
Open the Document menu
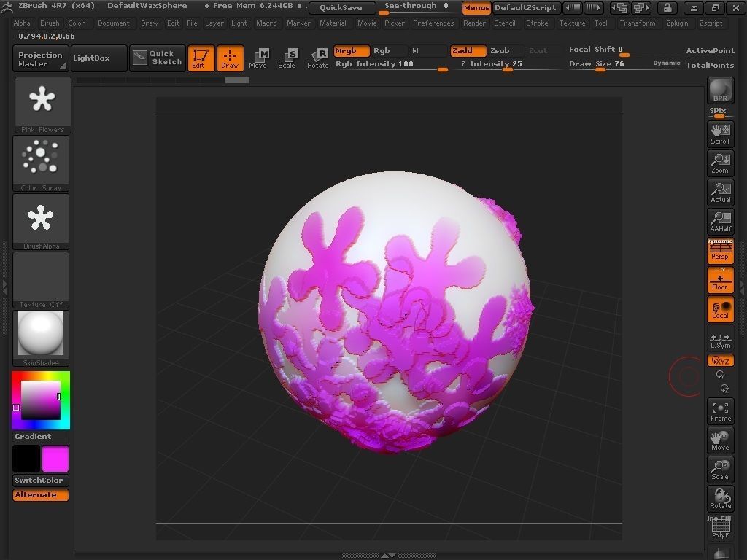113,23
